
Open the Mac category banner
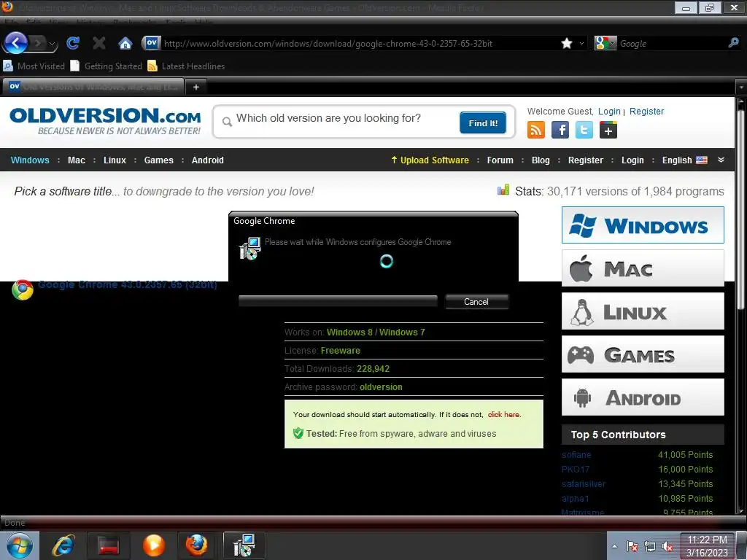tap(643, 268)
